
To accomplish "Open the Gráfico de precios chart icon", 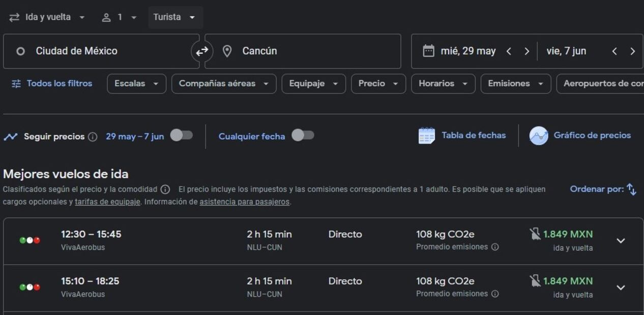I will click(538, 136).
